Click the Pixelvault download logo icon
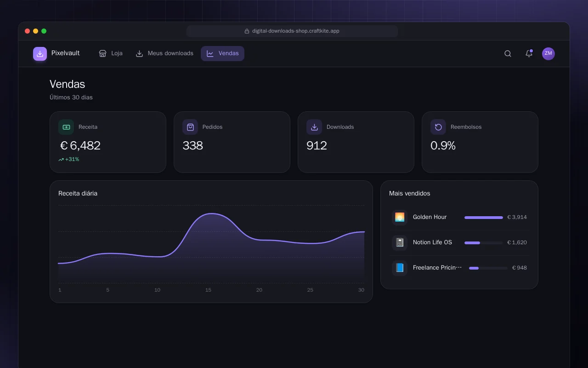The width and height of the screenshot is (588, 368). (40, 54)
